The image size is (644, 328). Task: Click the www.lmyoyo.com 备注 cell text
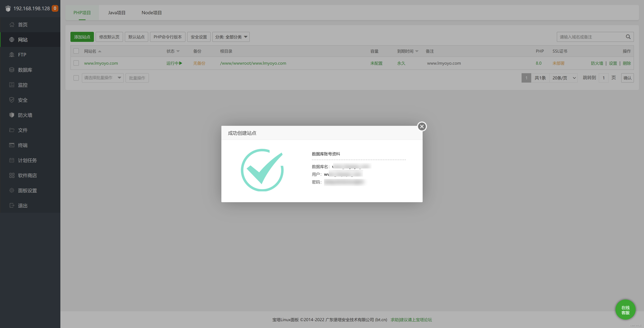tap(444, 63)
